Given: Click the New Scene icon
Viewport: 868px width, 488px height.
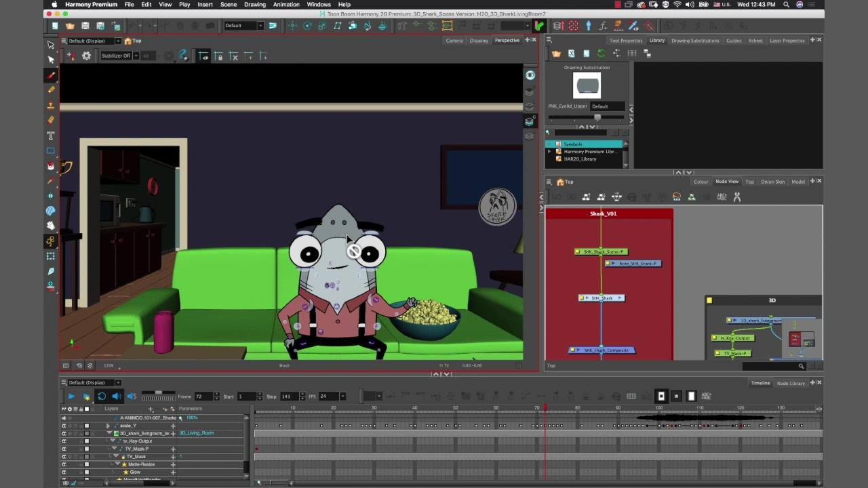Looking at the screenshot, I should pos(55,26).
